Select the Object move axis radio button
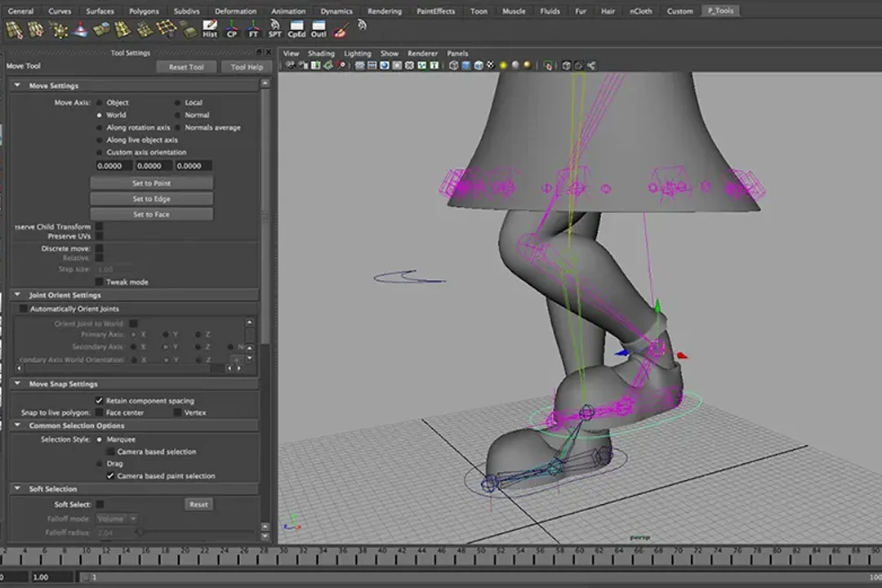The image size is (882, 588). 100,103
